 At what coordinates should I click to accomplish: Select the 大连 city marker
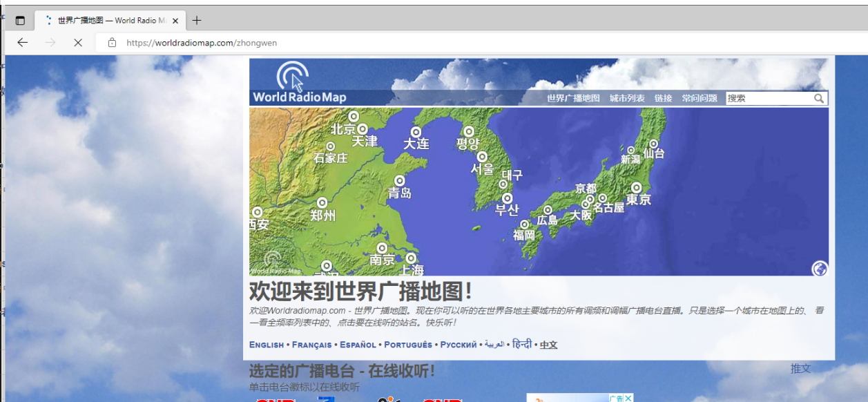pos(416,132)
